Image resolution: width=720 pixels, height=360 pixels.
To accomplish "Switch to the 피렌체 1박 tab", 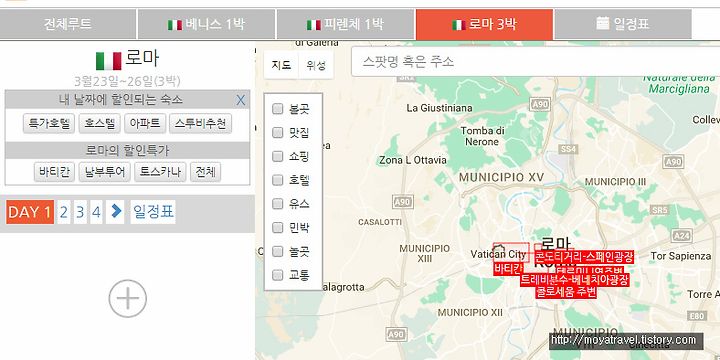I will (x=345, y=24).
